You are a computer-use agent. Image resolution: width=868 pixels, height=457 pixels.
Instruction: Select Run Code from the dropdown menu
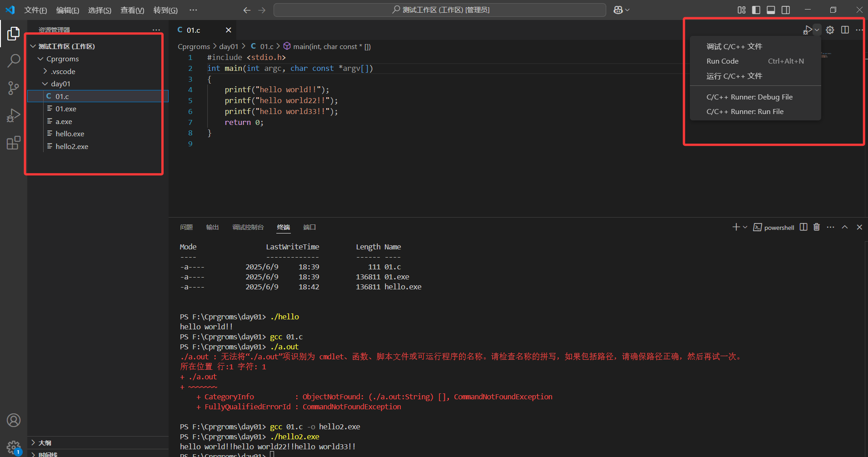click(x=723, y=60)
